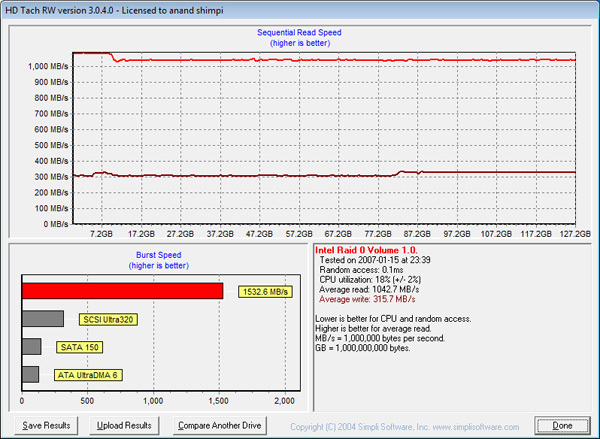Click the 400 MB/s axis label
This screenshot has width=600, height=439.
click(51, 161)
